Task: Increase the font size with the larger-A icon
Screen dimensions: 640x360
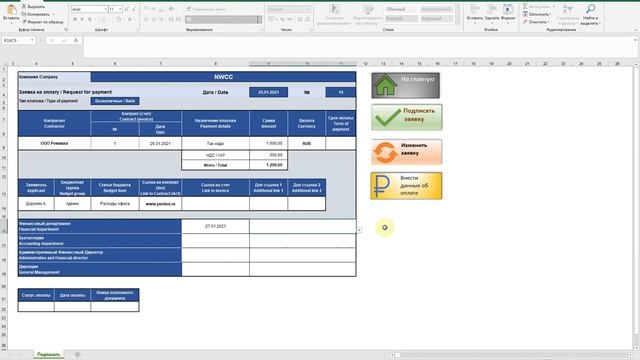Action: [x=127, y=9]
